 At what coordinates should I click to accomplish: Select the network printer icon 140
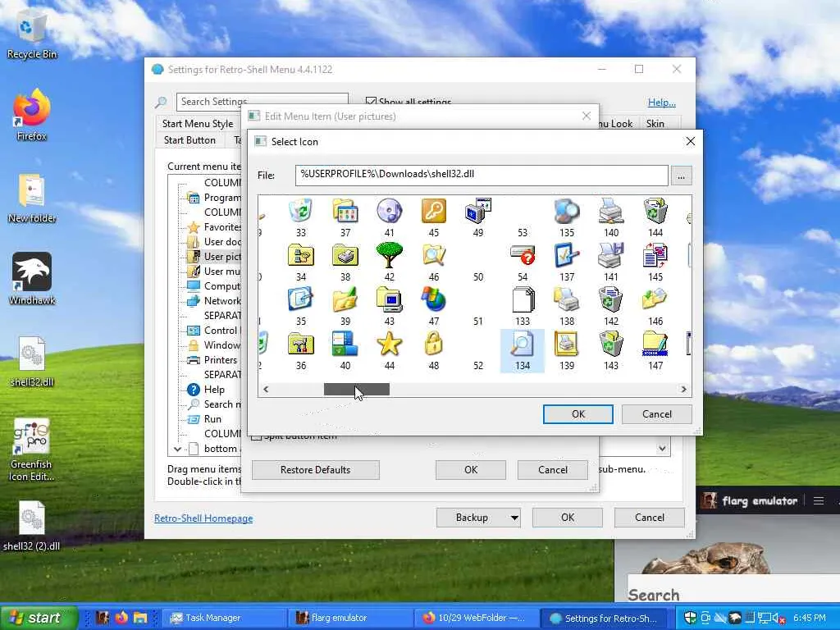click(x=611, y=211)
